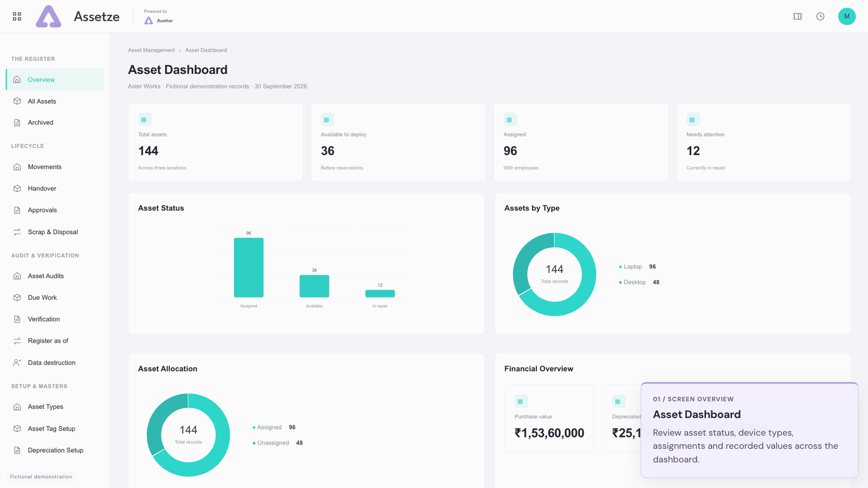Open Depreciation Setup
This screenshot has width=868, height=488.
pos(55,450)
